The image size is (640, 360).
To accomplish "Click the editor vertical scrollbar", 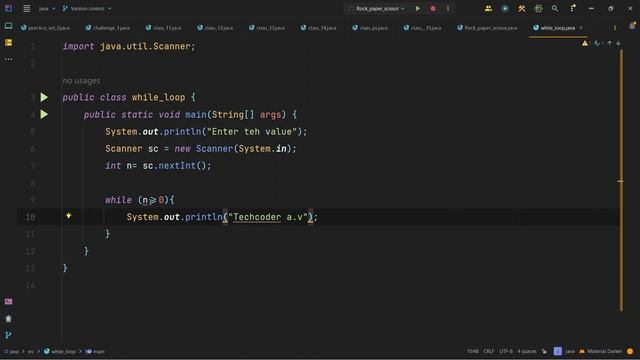I will click(x=621, y=180).
